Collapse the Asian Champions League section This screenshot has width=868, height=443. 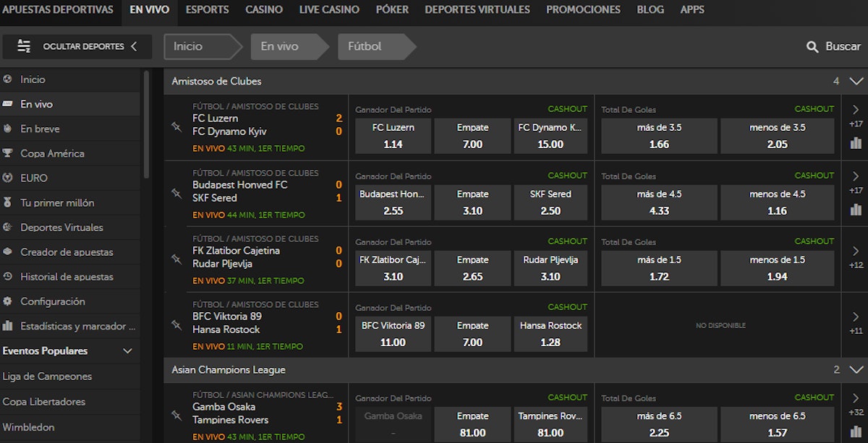click(856, 369)
